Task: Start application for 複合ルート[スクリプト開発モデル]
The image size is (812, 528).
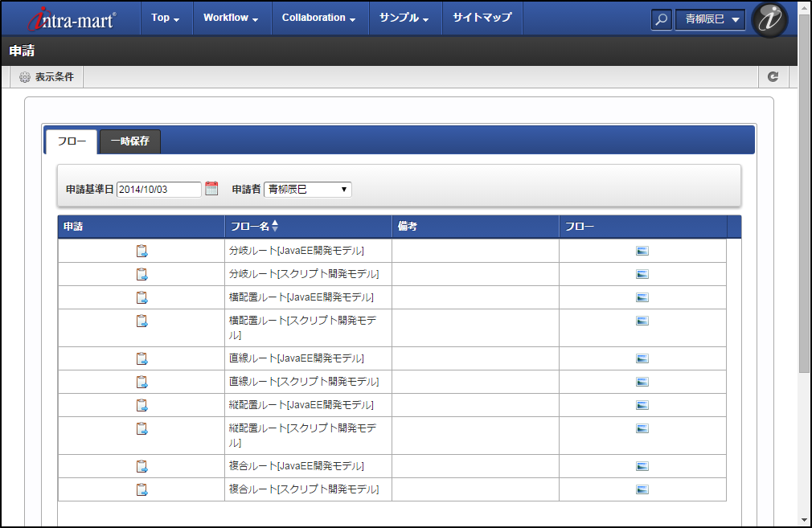Action: pos(141,489)
